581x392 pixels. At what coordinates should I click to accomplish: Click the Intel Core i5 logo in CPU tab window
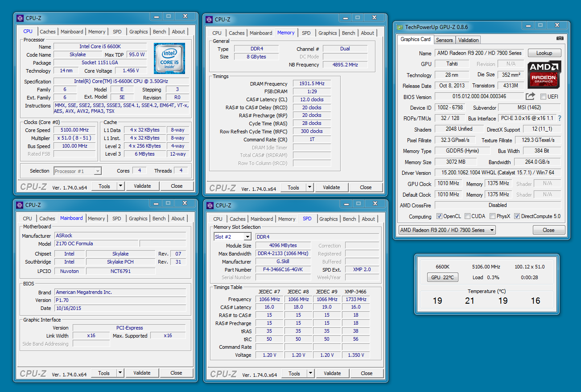click(x=169, y=58)
